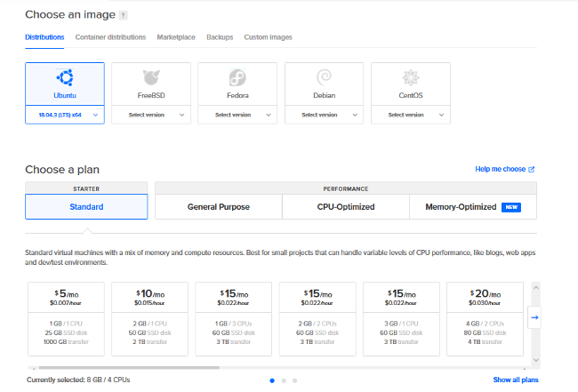Image resolution: width=578 pixels, height=392 pixels.
Task: Click the scroll down arrow beside the plans
Action: (536, 360)
